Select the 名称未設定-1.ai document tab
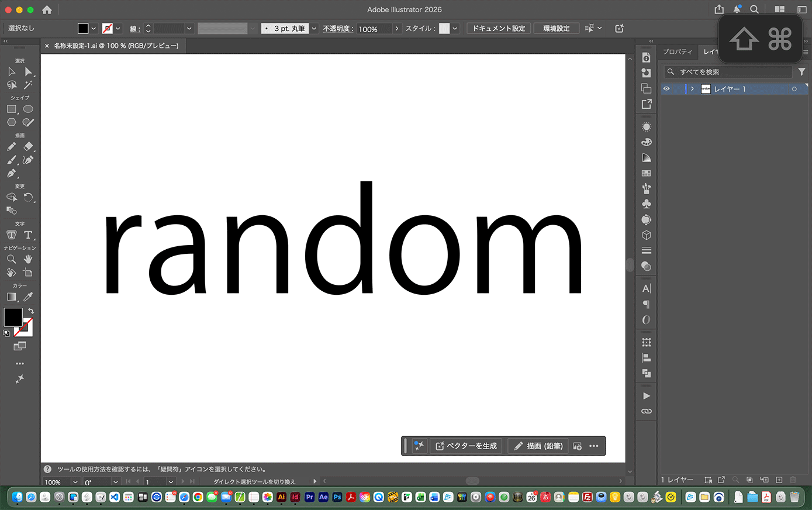This screenshot has height=510, width=812. click(116, 46)
